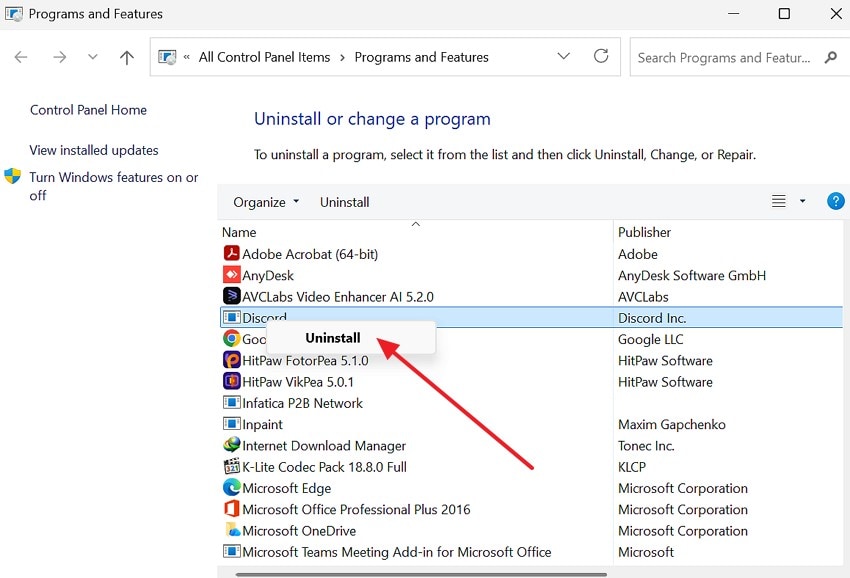This screenshot has height=578, width=850.
Task: Open the change-view options dropdown arrow
Action: point(801,201)
